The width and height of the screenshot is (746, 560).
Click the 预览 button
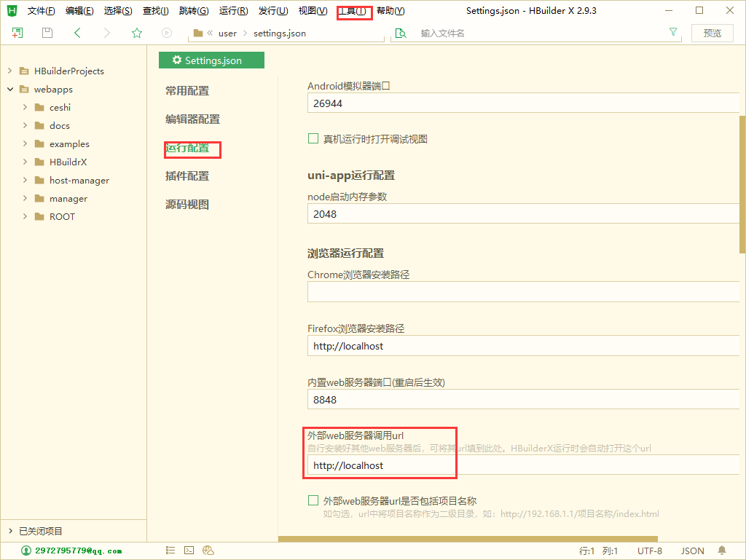tap(712, 33)
